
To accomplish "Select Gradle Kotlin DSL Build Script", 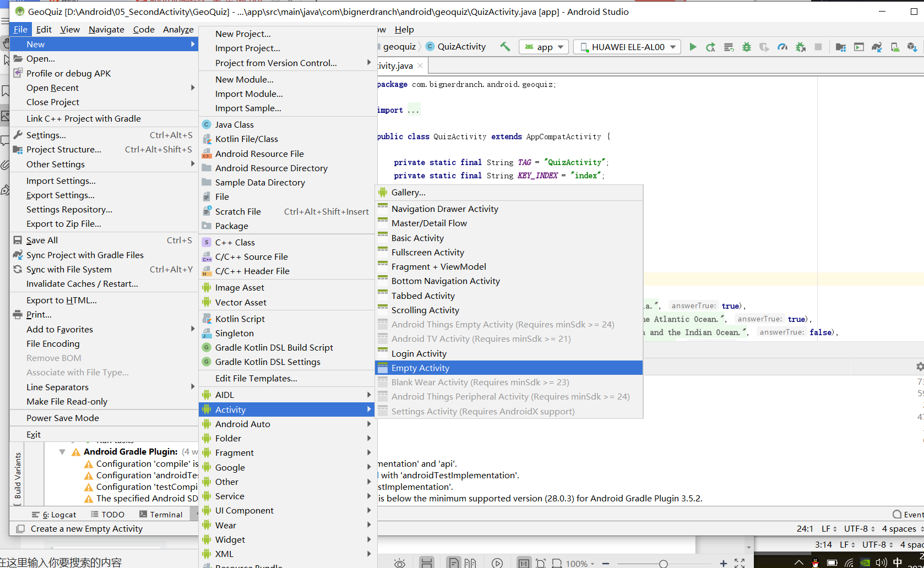I will click(x=286, y=347).
